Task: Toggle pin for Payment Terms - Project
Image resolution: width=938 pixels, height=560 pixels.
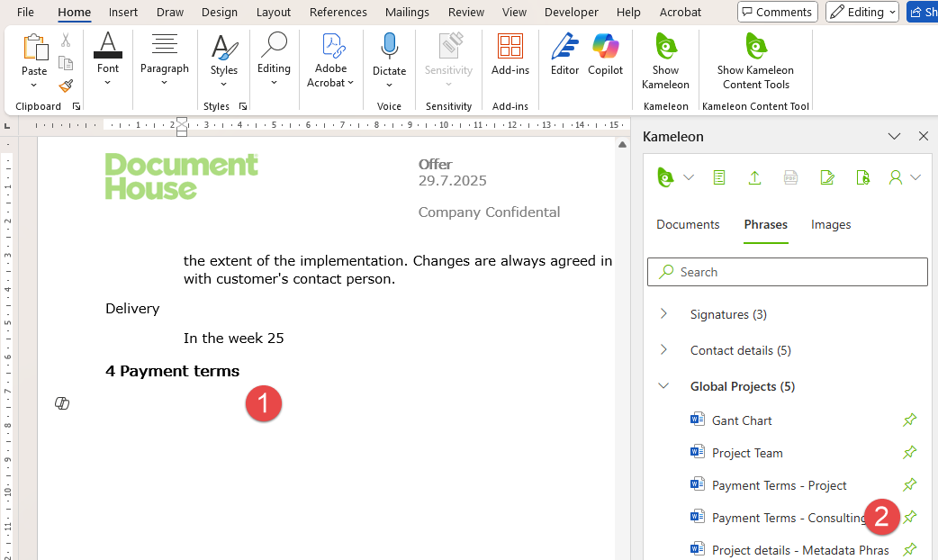Action: [909, 485]
